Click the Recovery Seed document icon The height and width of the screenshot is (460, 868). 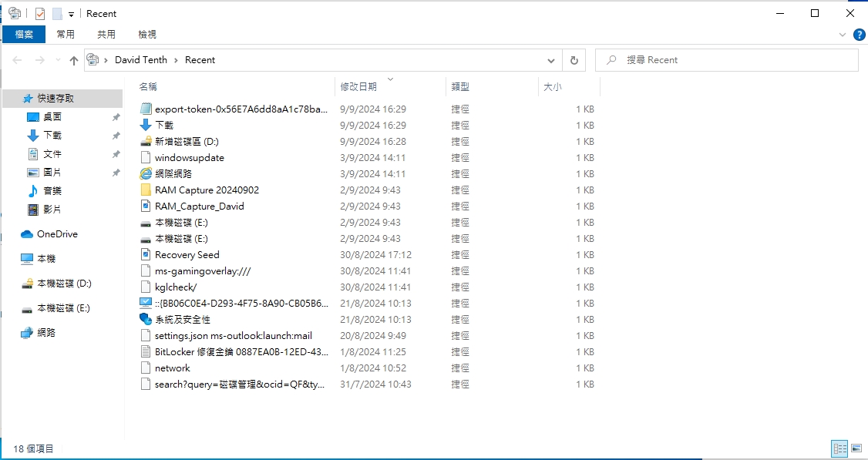(x=146, y=254)
